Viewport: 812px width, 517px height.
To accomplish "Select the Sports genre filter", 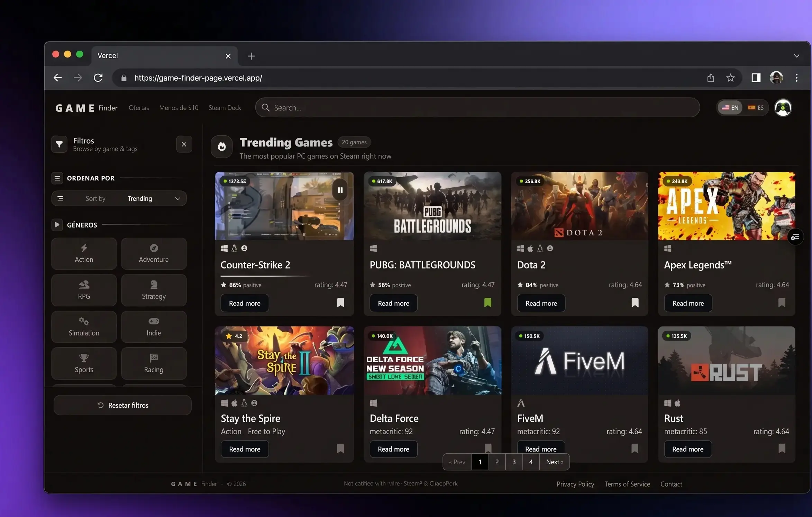I will pyautogui.click(x=84, y=364).
